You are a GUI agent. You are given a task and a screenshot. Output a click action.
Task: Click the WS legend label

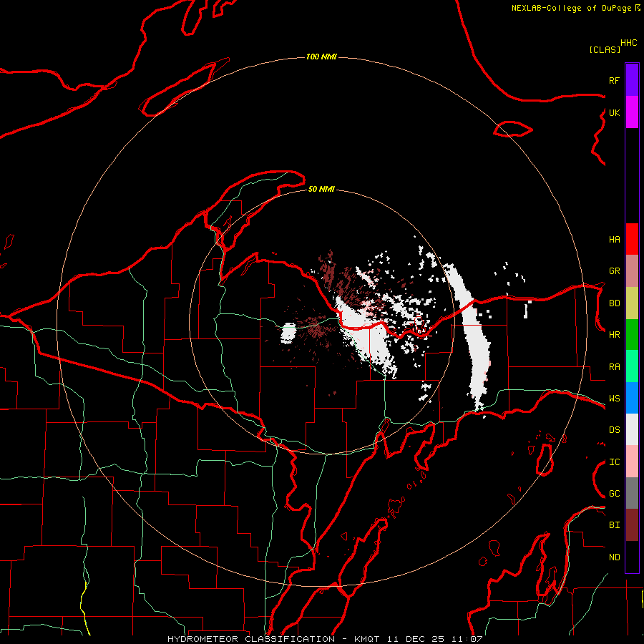click(614, 399)
